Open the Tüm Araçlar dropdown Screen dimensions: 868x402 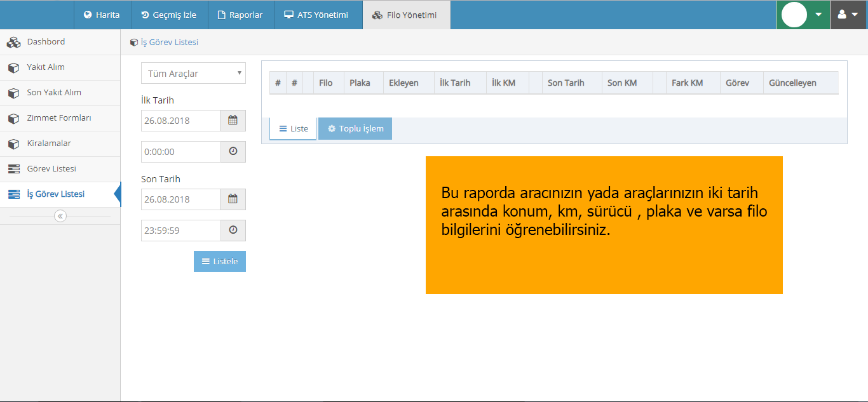[193, 73]
